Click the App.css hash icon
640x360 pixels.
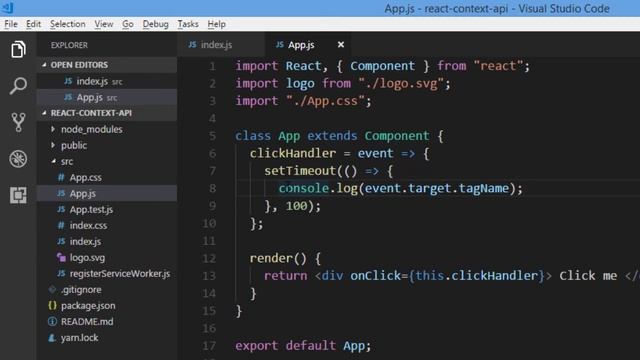click(x=61, y=177)
